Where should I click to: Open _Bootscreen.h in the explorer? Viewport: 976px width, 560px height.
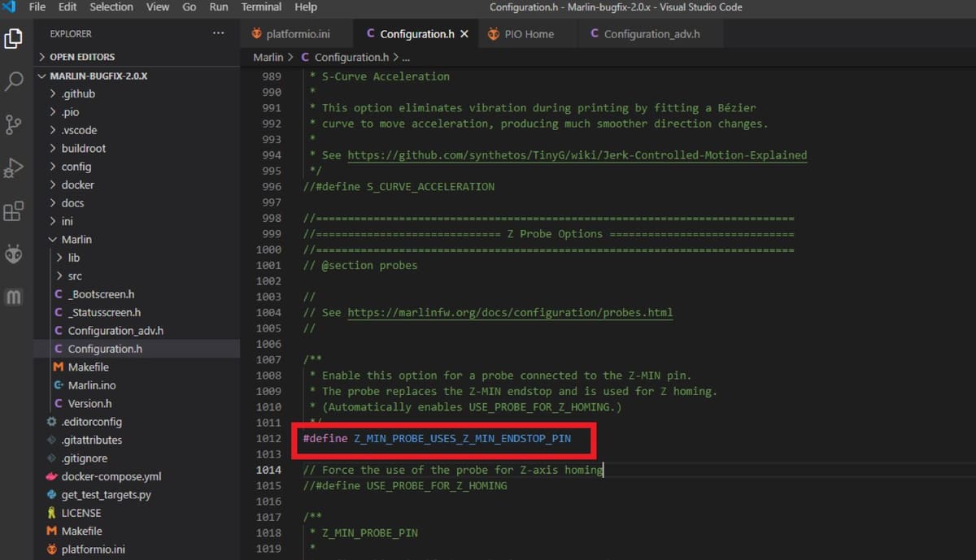click(x=101, y=294)
